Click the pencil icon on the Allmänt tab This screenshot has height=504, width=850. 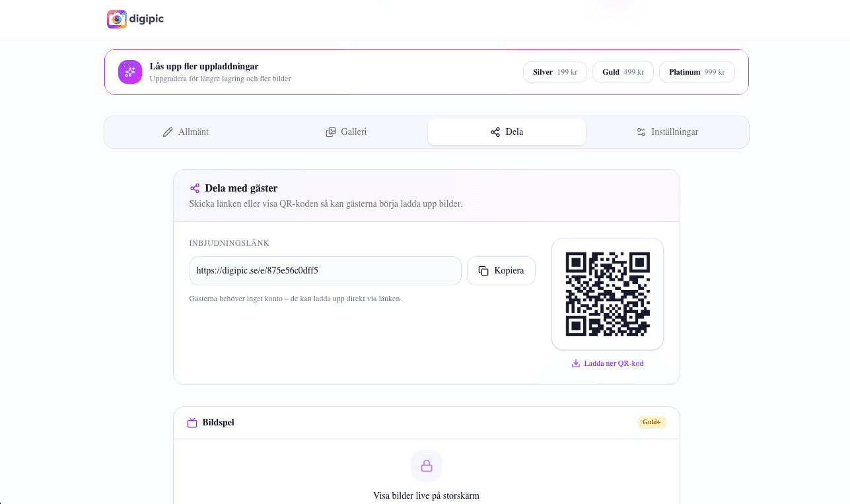[x=167, y=131]
